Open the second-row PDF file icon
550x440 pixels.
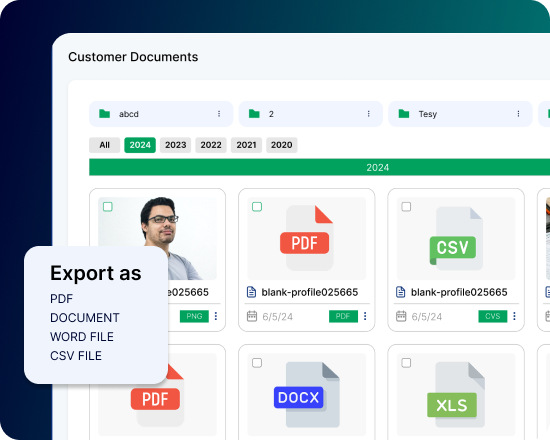pos(157,396)
